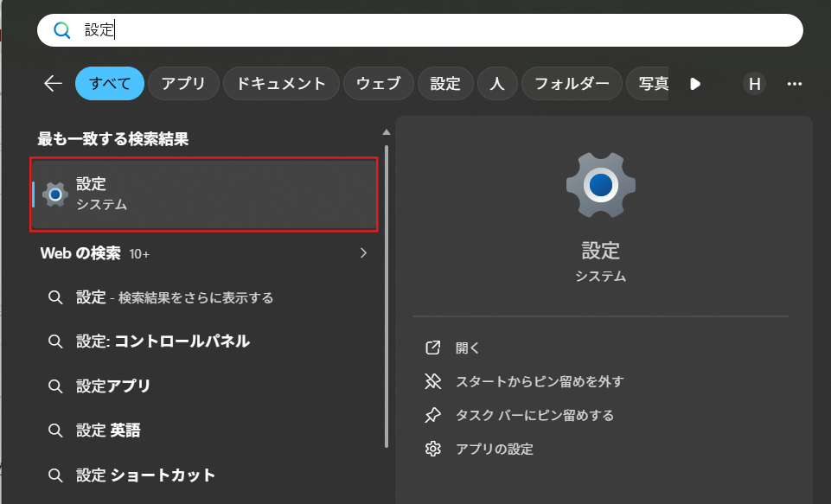
Task: Switch to the アプリ filter tab
Action: click(x=183, y=83)
